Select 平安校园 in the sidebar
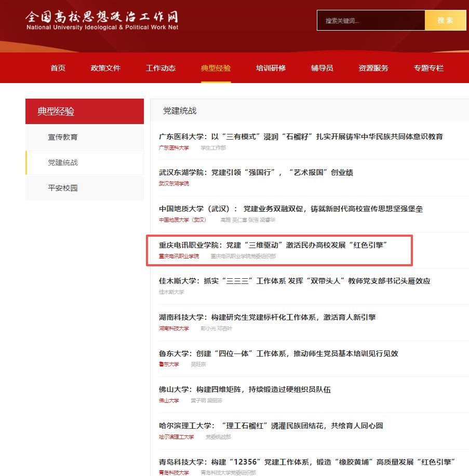Viewport: 469px width, 476px height. click(x=85, y=188)
